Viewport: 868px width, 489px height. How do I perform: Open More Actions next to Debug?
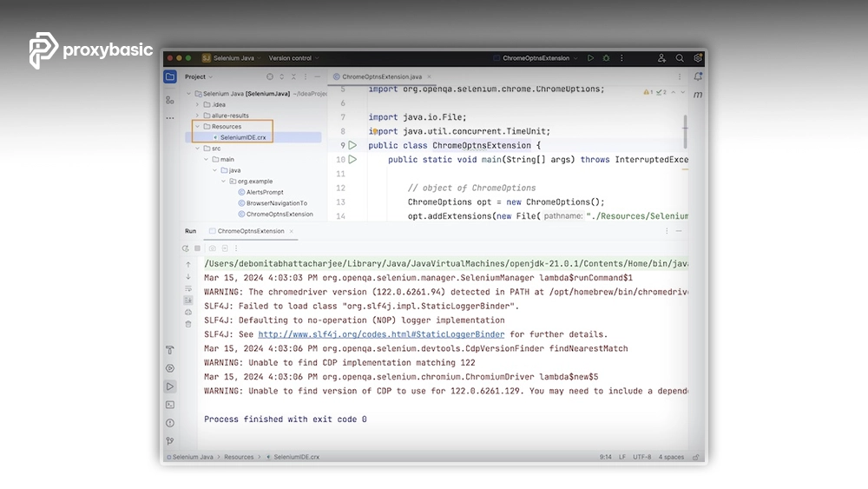pyautogui.click(x=621, y=57)
